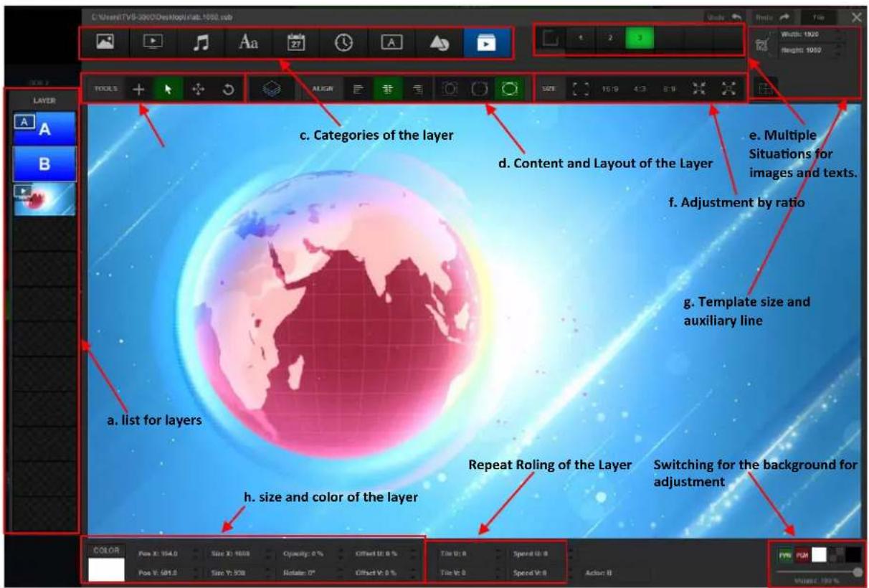
Task: Select the clock layer category icon
Action: click(x=343, y=43)
